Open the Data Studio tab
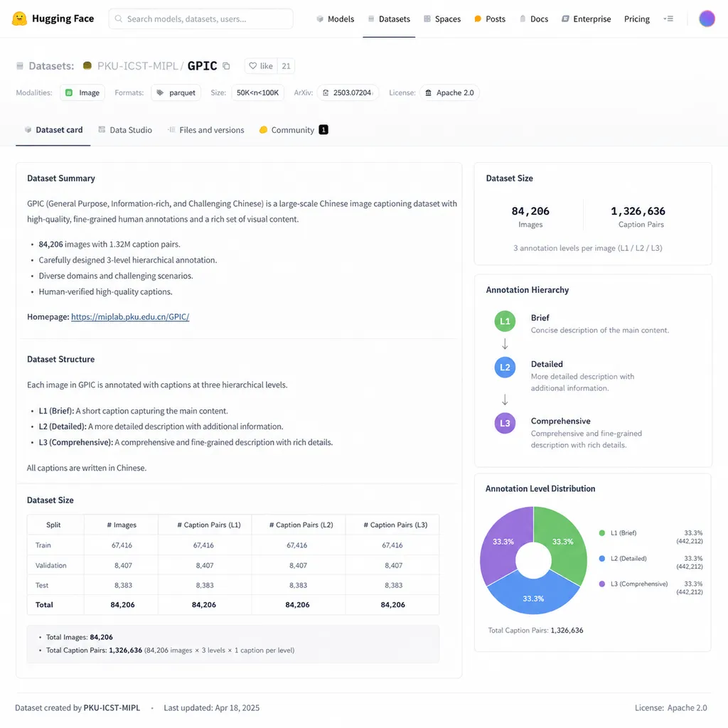 125,130
